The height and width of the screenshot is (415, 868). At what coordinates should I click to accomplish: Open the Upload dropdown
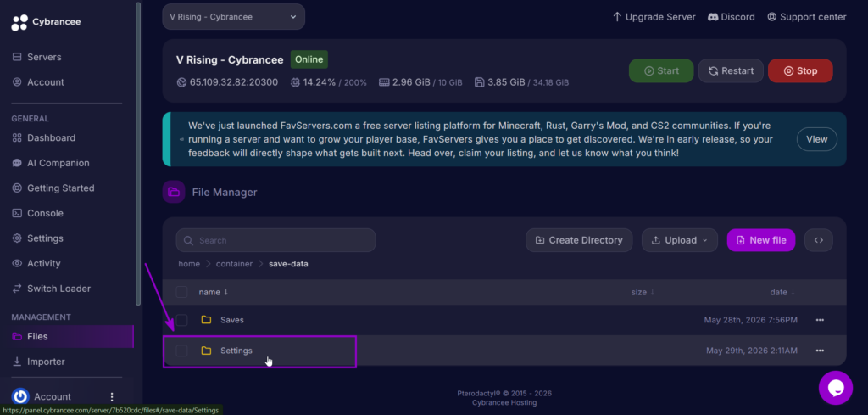coord(680,240)
